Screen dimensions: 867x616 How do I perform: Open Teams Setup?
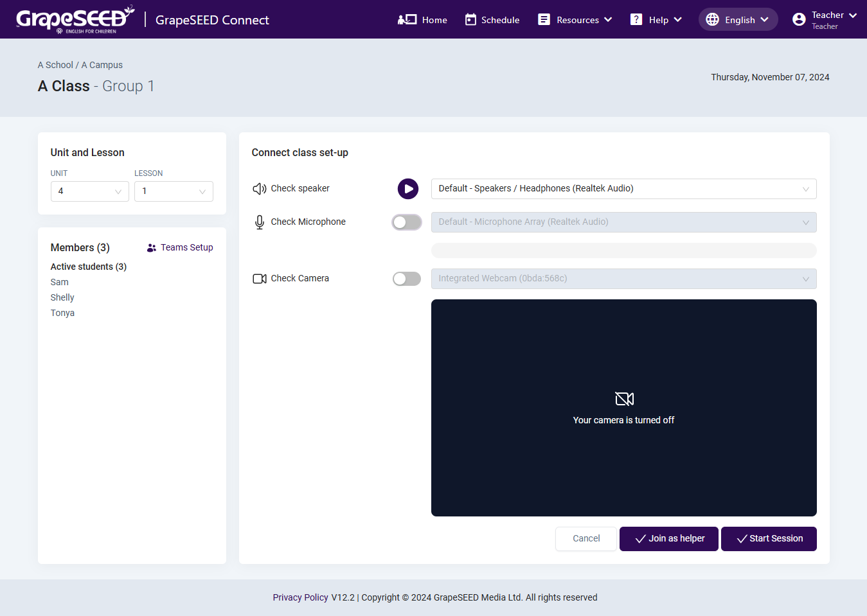(x=180, y=248)
